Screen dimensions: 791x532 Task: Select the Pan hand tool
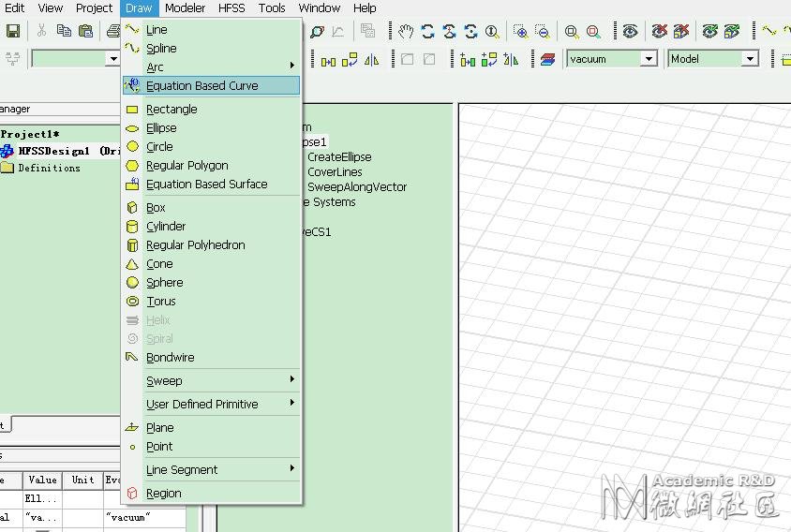(406, 32)
